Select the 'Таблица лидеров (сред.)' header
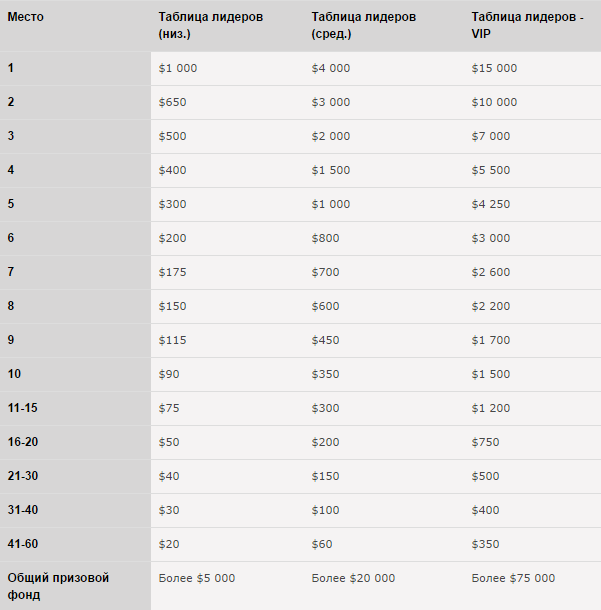Viewport: 601px width, 610px height. pyautogui.click(x=363, y=25)
